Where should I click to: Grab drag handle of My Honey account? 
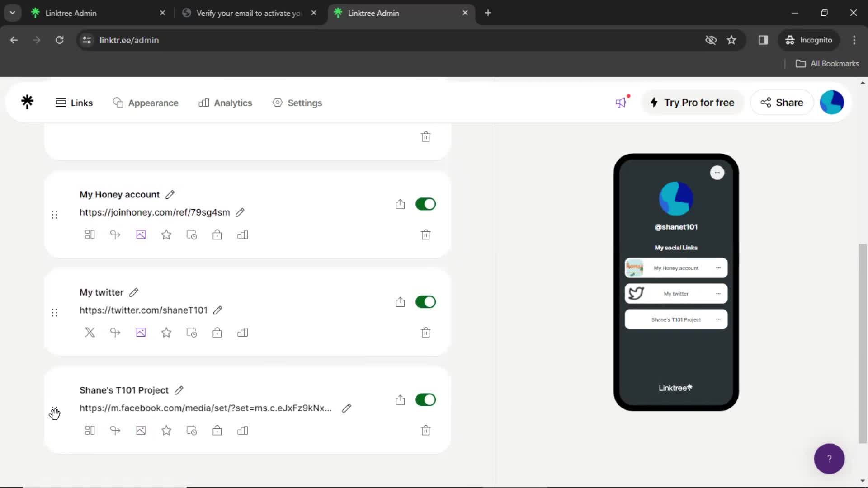click(x=54, y=215)
